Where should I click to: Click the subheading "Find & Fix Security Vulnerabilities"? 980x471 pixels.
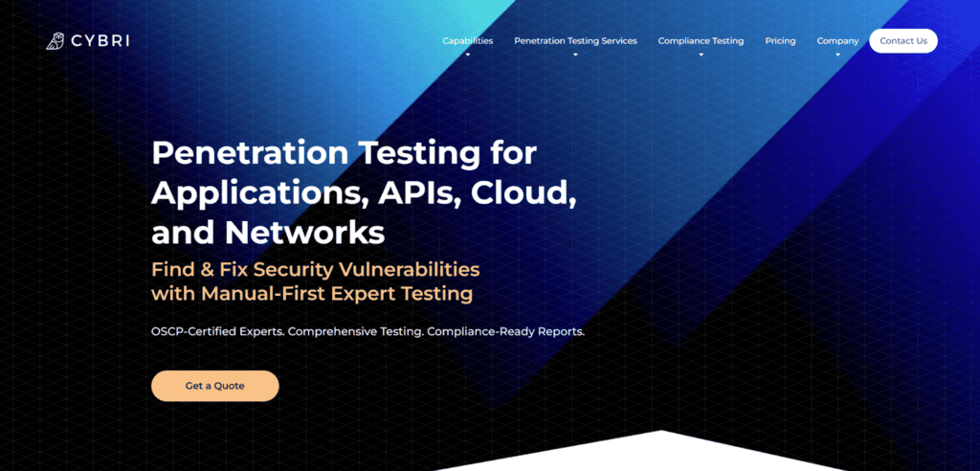316,270
